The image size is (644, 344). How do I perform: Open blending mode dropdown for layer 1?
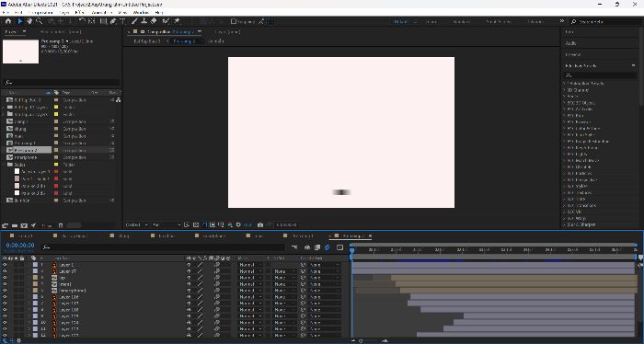(249, 265)
